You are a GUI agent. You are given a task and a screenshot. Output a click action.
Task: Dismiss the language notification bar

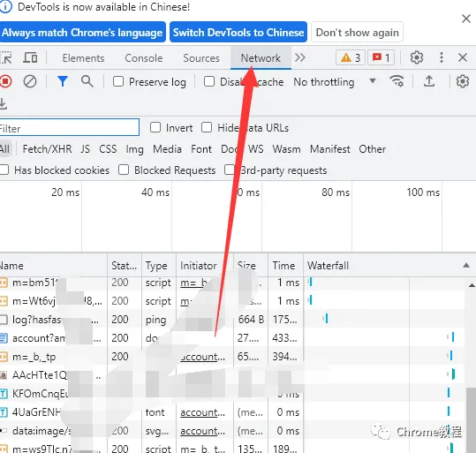pyautogui.click(x=466, y=19)
